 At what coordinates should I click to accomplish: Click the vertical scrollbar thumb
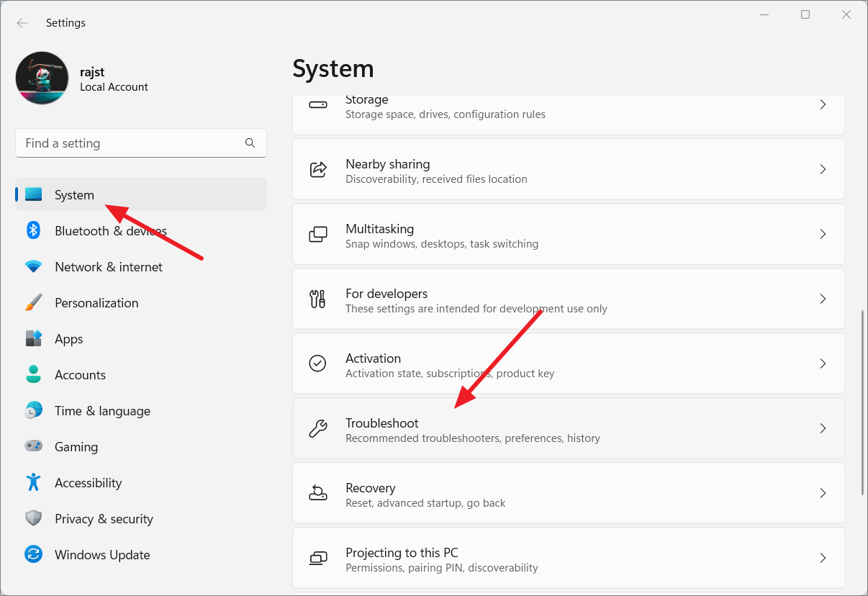(863, 403)
